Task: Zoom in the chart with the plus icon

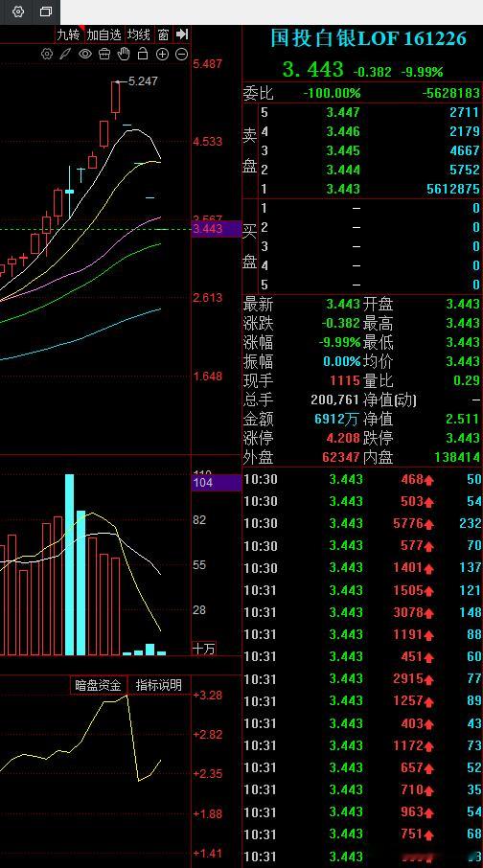Action: (x=162, y=55)
